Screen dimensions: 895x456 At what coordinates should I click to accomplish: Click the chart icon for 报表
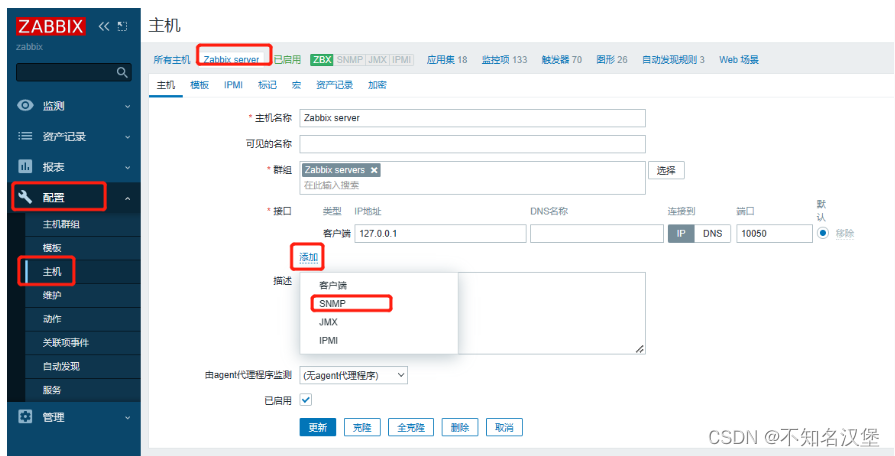point(25,167)
